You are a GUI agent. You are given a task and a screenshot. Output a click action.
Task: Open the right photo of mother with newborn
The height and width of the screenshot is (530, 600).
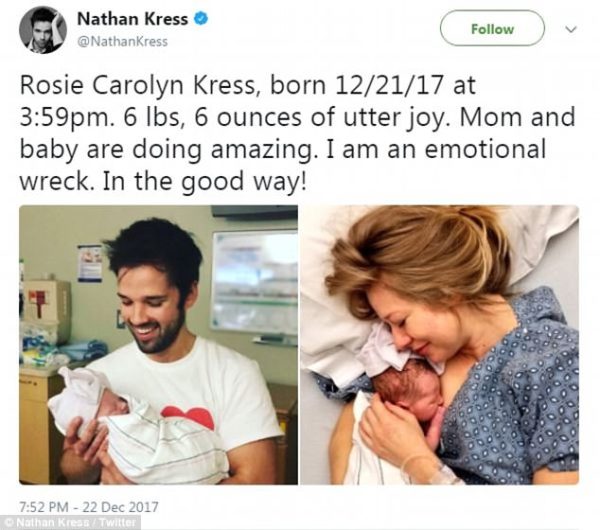tap(439, 345)
